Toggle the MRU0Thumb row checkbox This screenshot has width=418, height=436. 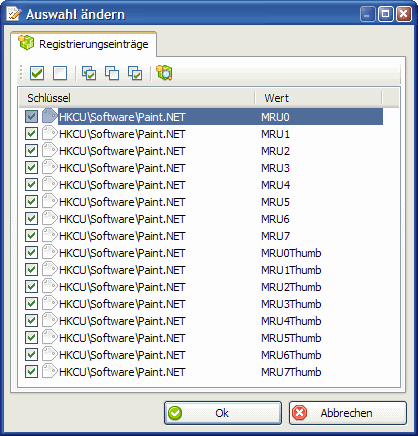[31, 253]
